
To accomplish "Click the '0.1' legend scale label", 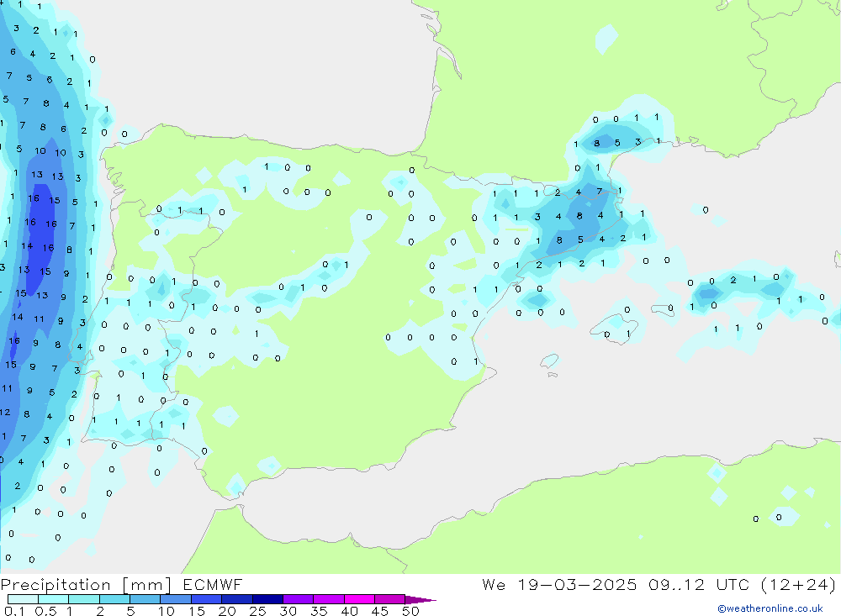I will tap(14, 611).
